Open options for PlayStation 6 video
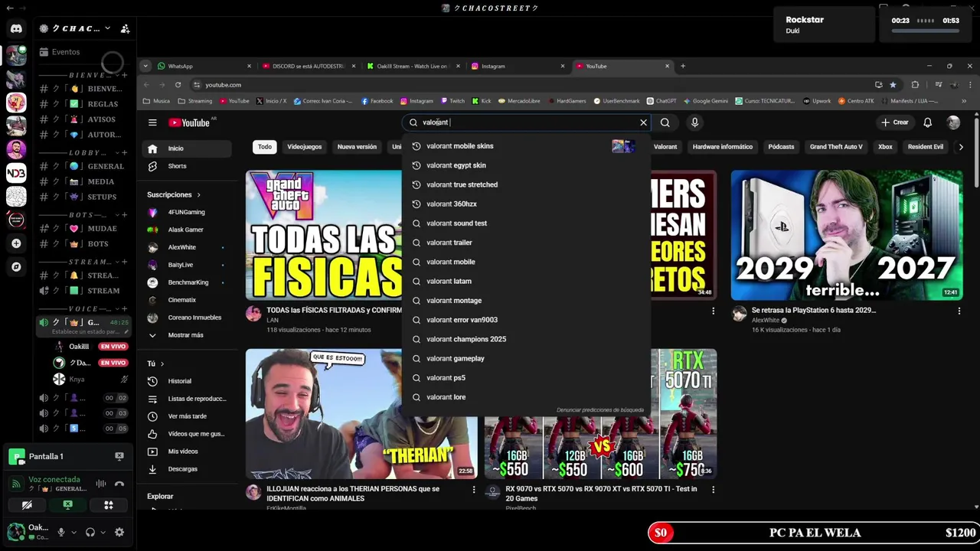 click(x=959, y=311)
